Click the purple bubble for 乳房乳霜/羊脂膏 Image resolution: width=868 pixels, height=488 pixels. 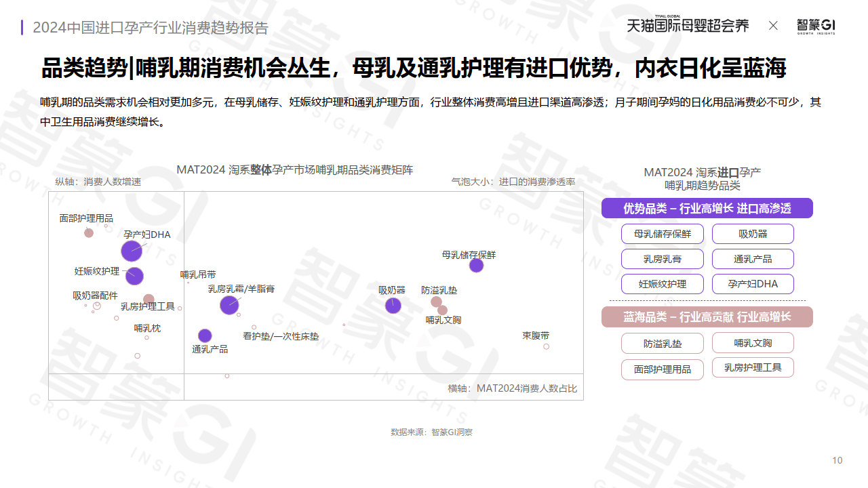(x=229, y=306)
